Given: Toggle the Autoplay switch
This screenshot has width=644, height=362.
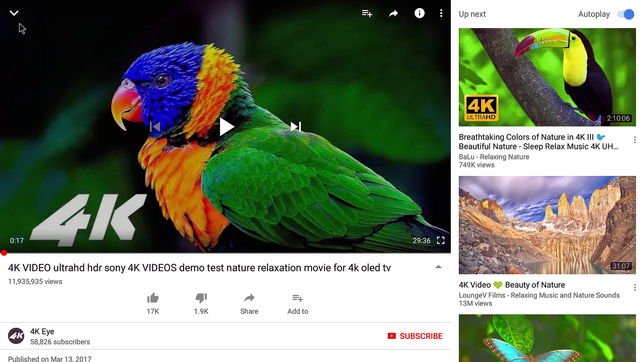Looking at the screenshot, I should [626, 14].
